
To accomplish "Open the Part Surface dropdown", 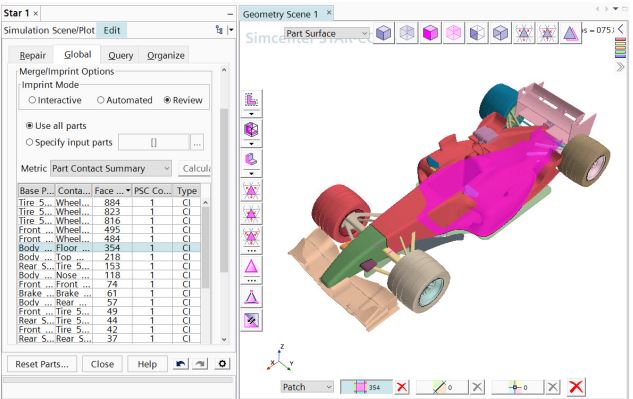I will tap(327, 34).
